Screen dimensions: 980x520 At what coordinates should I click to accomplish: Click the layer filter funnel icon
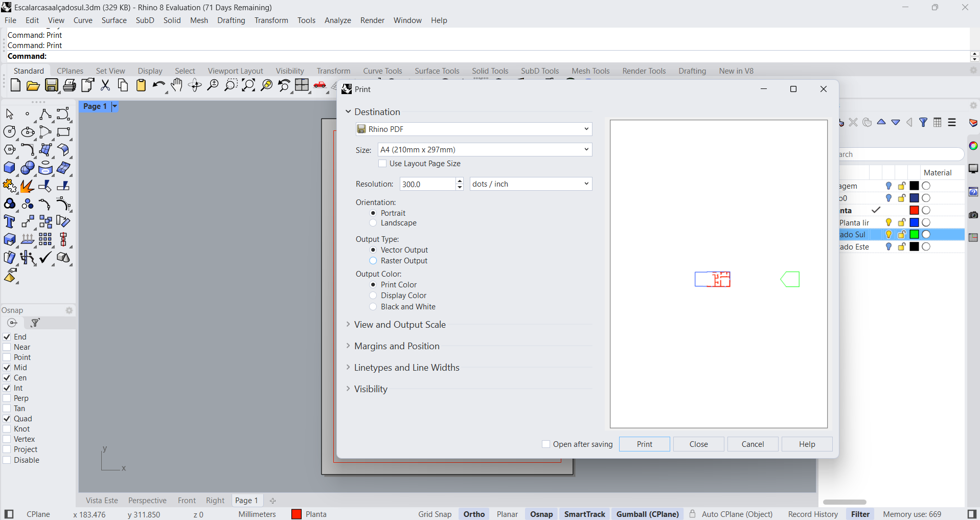click(x=923, y=123)
